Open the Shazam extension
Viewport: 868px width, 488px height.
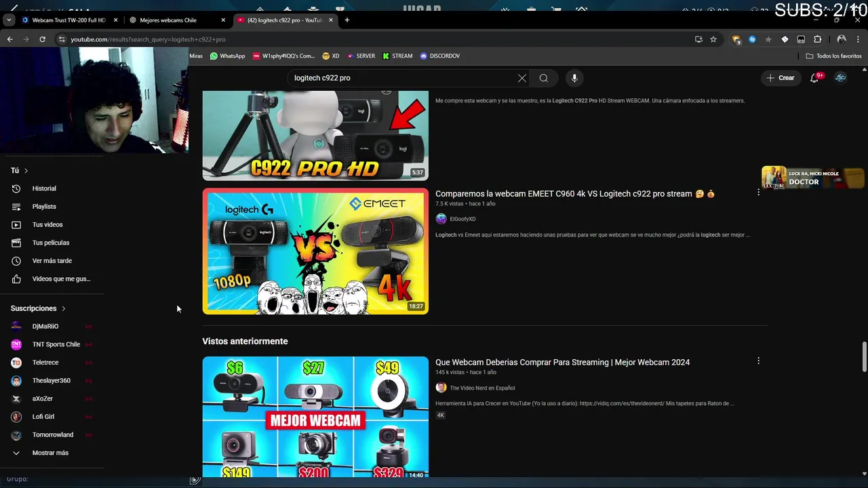pyautogui.click(x=752, y=39)
